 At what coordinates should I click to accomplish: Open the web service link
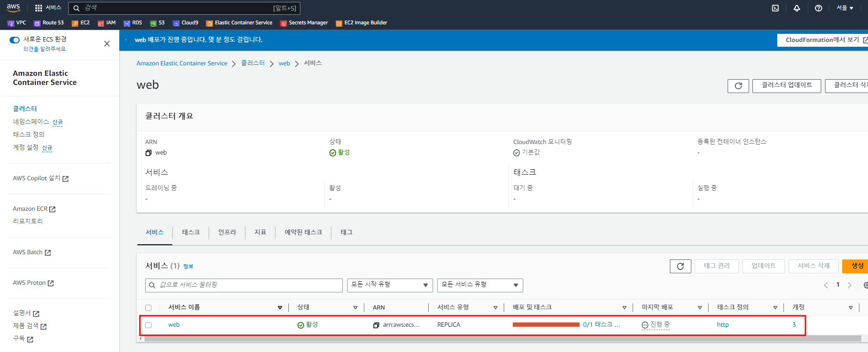tap(174, 325)
